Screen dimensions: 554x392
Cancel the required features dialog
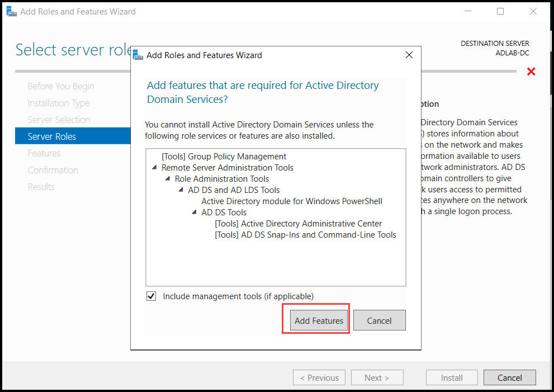pos(379,320)
